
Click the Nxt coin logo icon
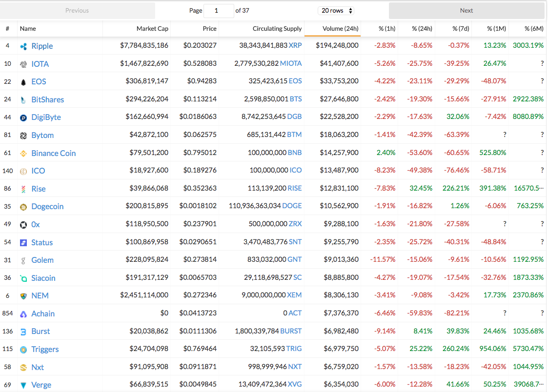coord(23,368)
